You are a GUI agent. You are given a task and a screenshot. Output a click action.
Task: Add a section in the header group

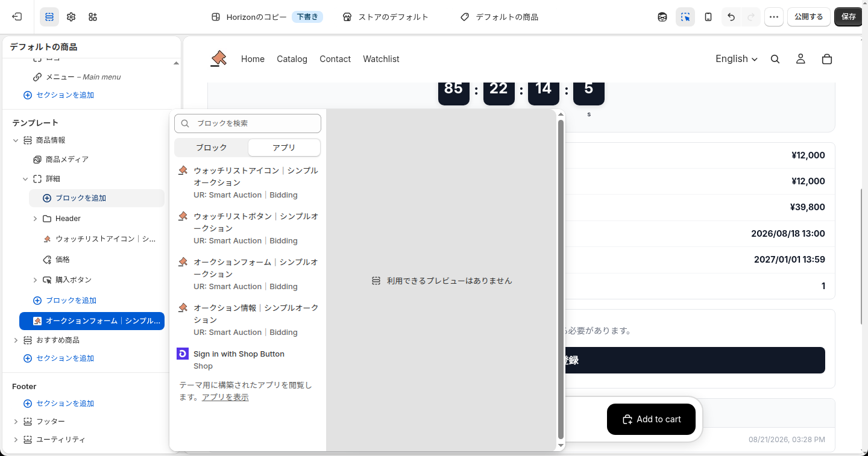[x=59, y=95]
